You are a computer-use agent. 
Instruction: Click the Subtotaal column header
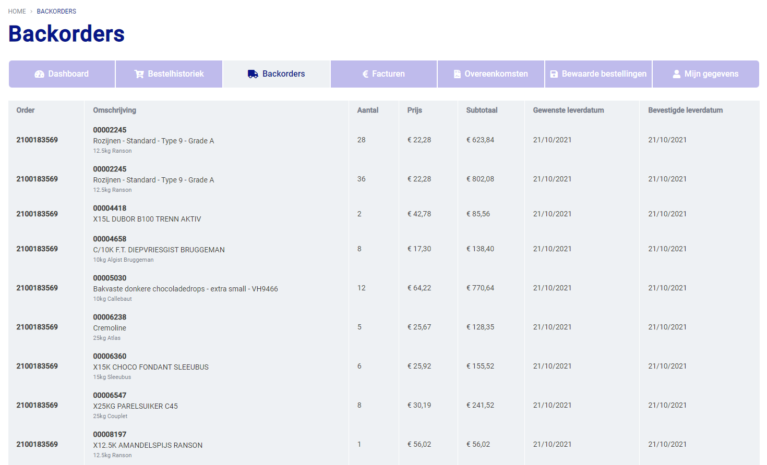coord(482,110)
